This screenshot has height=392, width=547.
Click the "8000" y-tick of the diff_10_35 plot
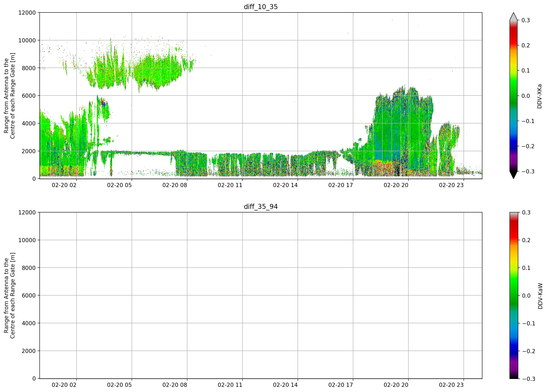pos(29,68)
